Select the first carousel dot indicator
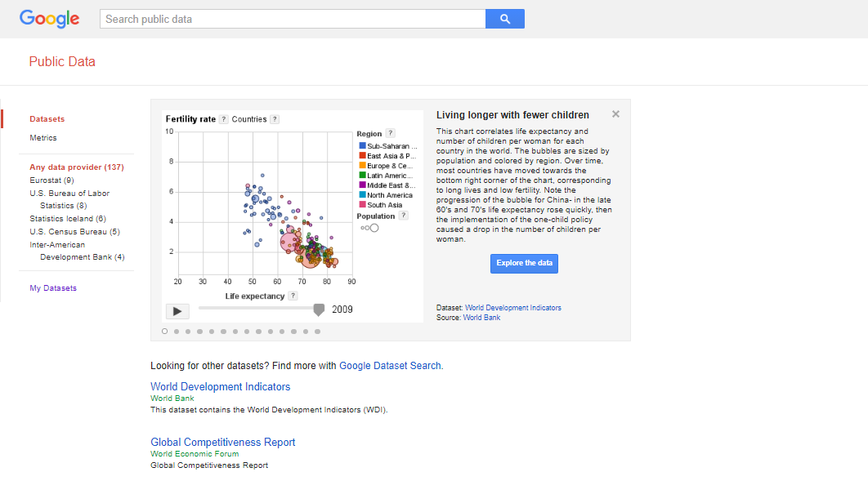 point(165,332)
